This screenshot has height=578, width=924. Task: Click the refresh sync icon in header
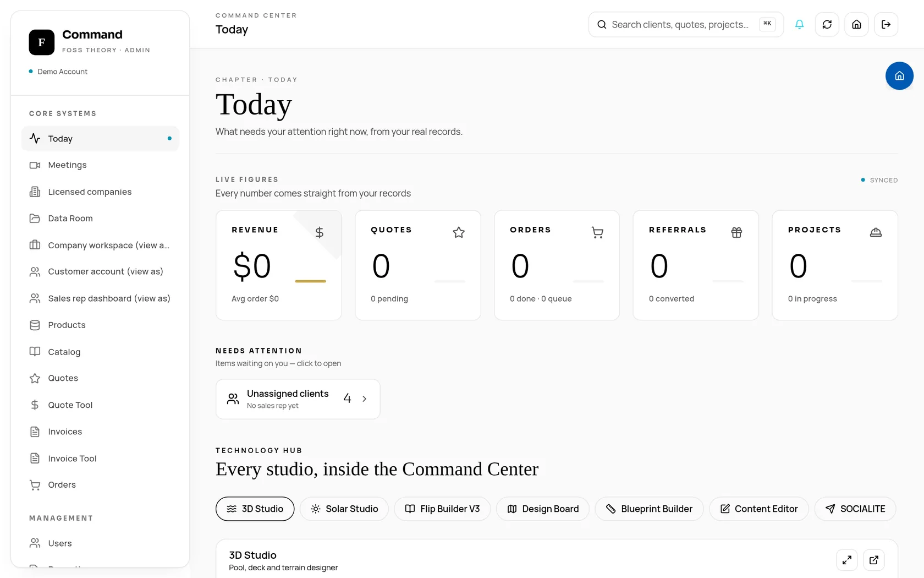(x=827, y=24)
